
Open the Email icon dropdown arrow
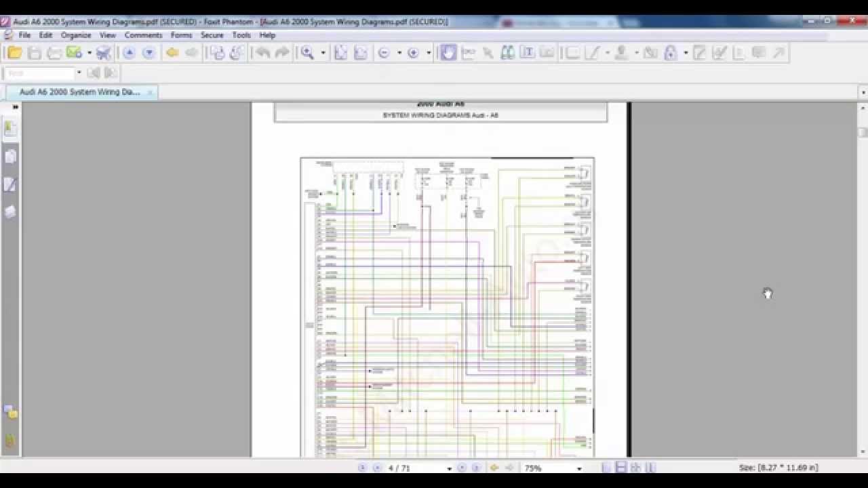click(89, 53)
